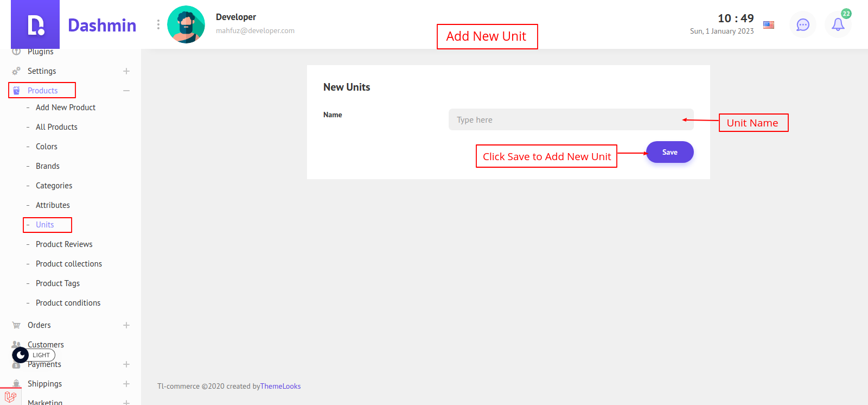Viewport: 868px width, 405px height.
Task: Open the three-dot menu beside the avatar
Action: point(158,24)
